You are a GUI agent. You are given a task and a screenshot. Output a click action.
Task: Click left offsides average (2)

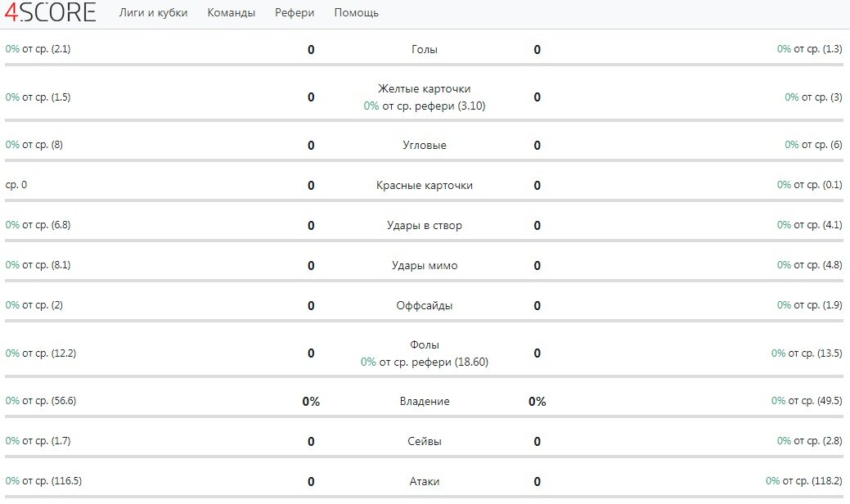tap(34, 305)
